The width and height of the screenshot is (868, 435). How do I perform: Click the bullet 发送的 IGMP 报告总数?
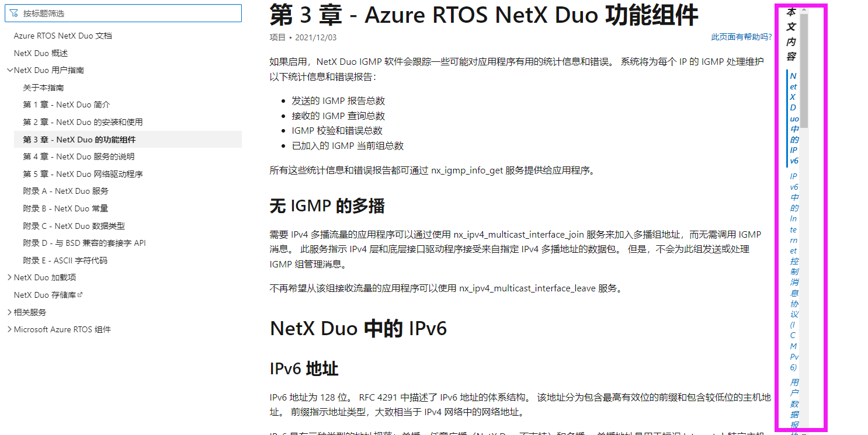338,101
